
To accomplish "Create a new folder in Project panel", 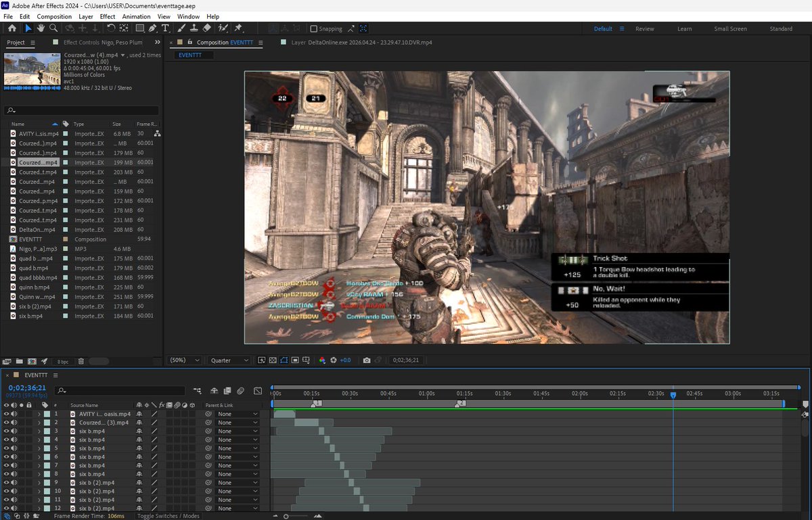I will 20,362.
